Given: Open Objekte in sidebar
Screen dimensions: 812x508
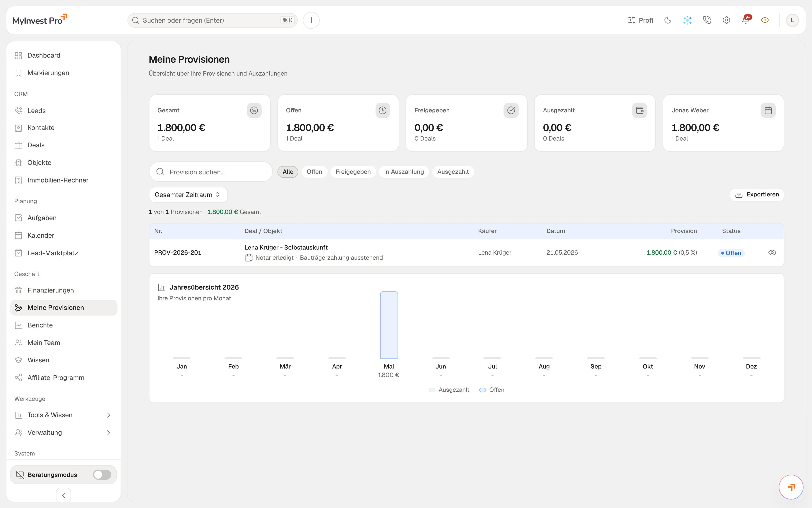Looking at the screenshot, I should [64, 163].
